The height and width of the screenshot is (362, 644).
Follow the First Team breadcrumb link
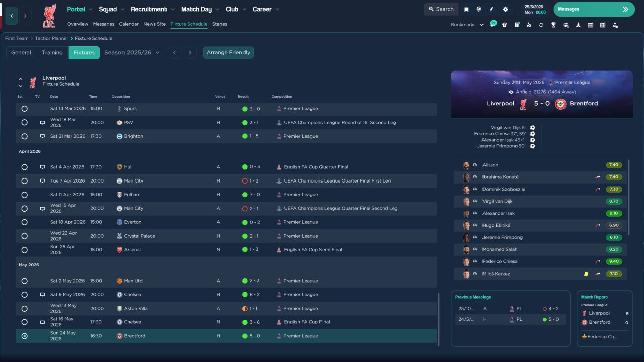point(17,38)
